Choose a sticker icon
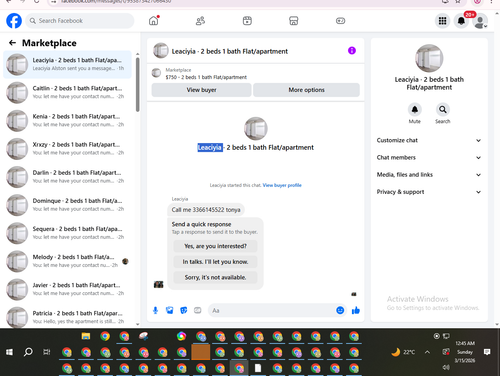Screen dimensions: 500x376 point(184,310)
